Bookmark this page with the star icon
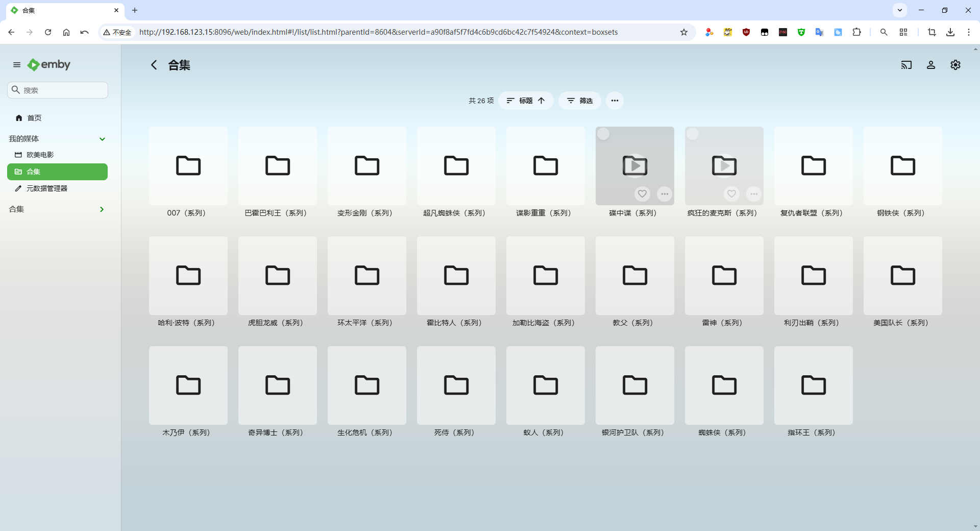The image size is (980, 531). click(684, 32)
